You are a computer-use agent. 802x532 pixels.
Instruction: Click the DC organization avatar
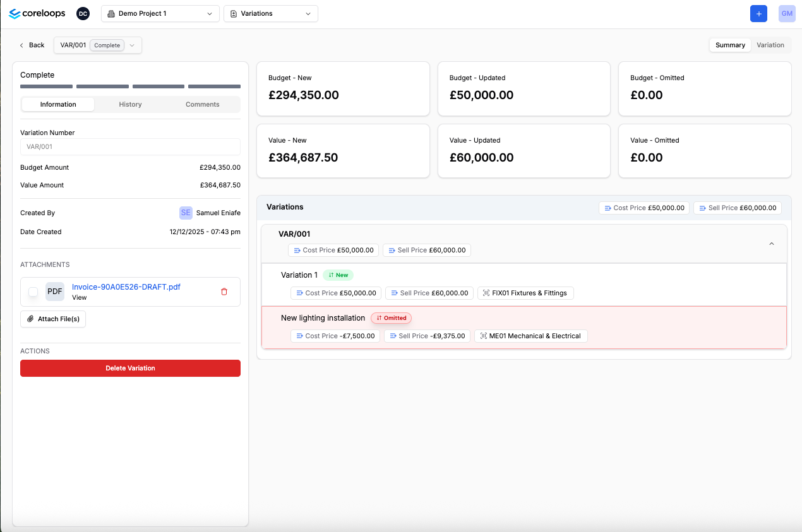[83, 13]
